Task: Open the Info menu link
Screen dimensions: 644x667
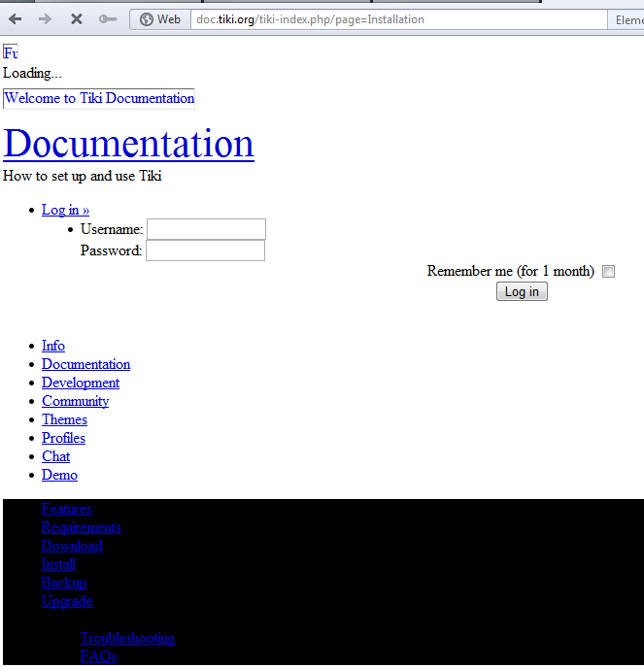Action: (53, 346)
